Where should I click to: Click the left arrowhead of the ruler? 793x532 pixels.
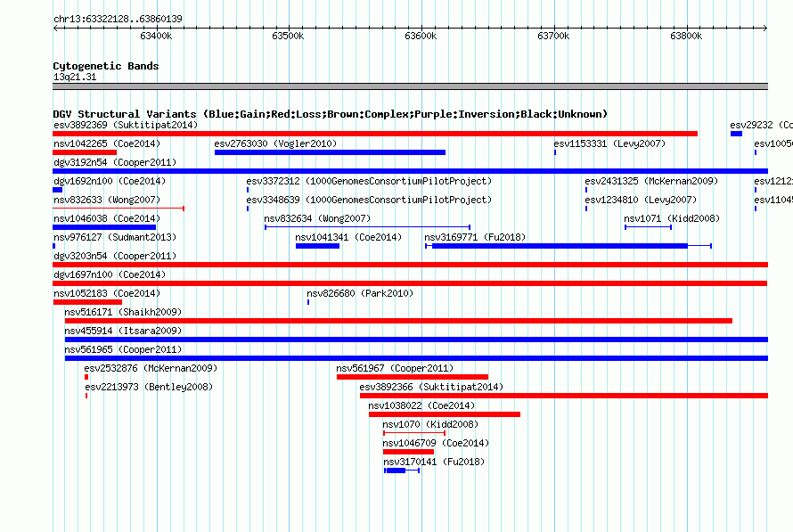pos(55,29)
